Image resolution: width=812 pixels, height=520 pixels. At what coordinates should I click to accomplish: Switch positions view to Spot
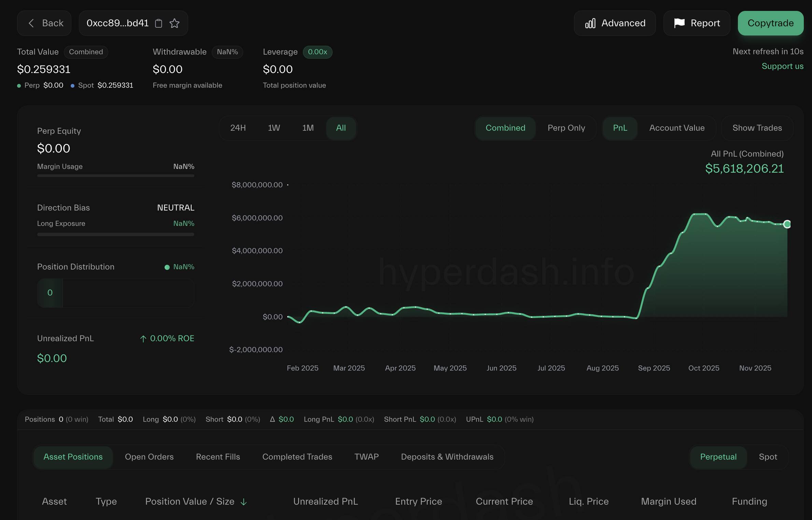pos(768,457)
